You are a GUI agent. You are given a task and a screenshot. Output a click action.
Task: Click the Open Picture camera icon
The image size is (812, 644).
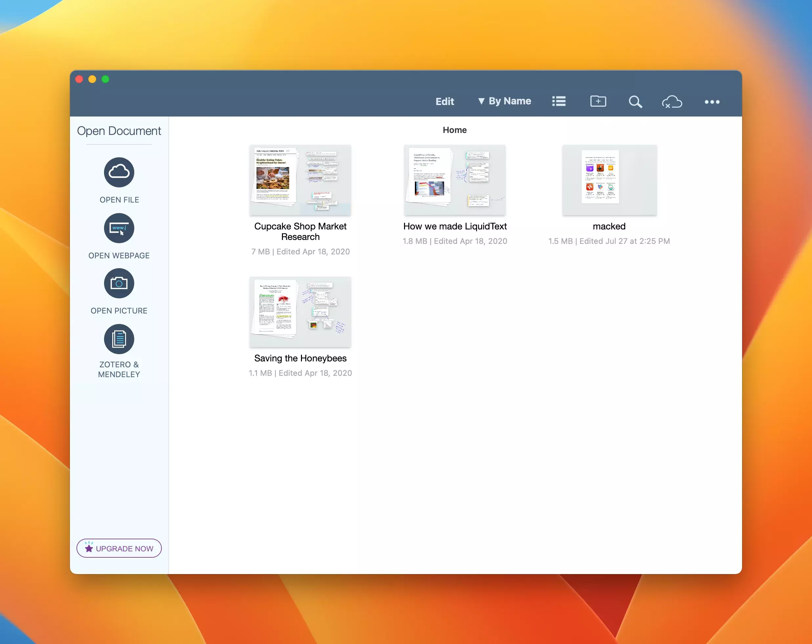119,283
